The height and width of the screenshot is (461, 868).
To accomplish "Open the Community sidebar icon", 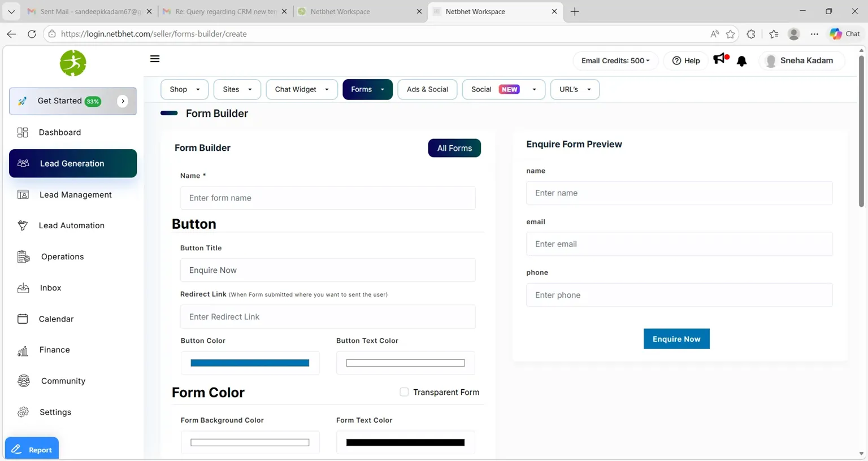I will coord(23,381).
